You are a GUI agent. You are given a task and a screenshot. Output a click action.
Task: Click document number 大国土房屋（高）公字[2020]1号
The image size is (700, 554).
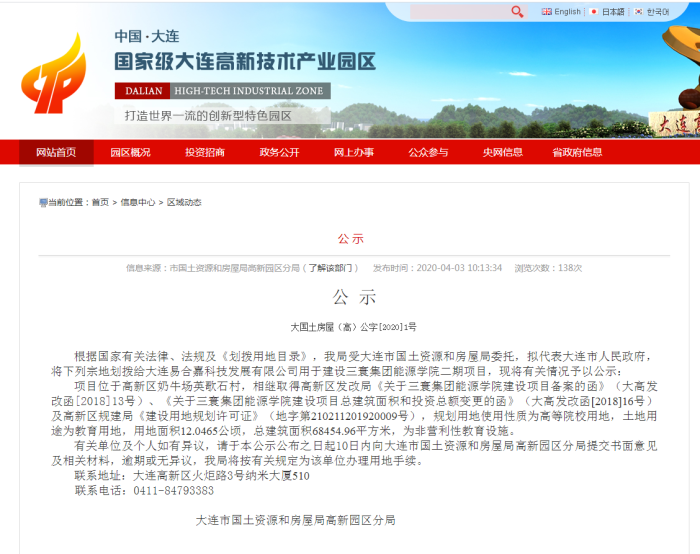354,327
